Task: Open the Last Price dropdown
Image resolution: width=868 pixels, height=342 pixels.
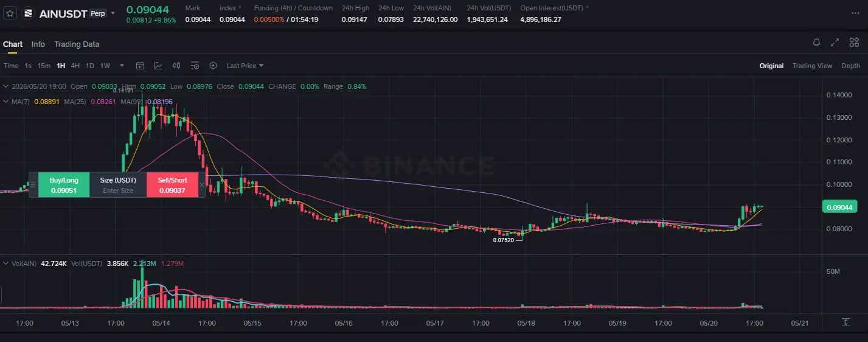Action: 245,66
